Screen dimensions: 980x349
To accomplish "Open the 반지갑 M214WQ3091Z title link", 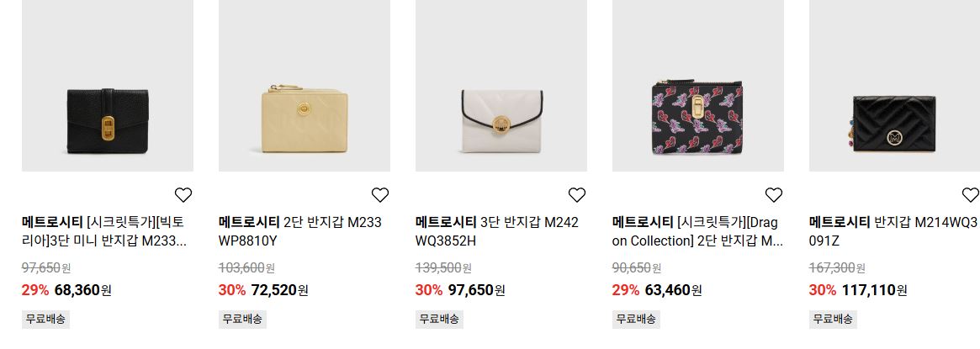I will coord(893,231).
